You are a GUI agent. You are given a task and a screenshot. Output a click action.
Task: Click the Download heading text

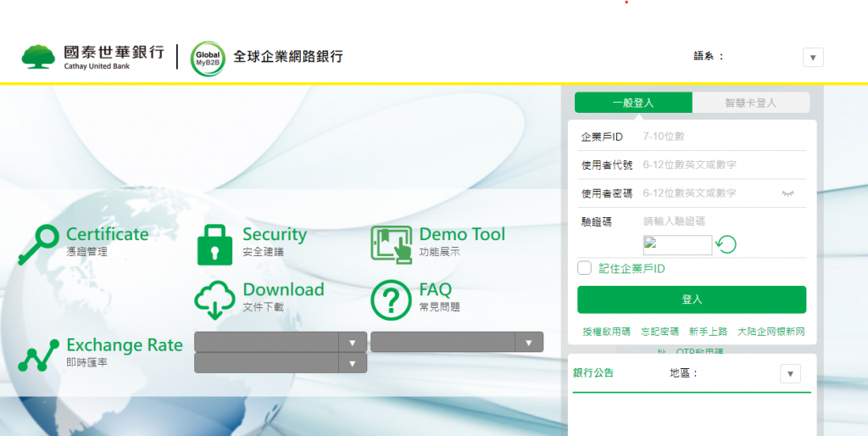click(x=283, y=290)
